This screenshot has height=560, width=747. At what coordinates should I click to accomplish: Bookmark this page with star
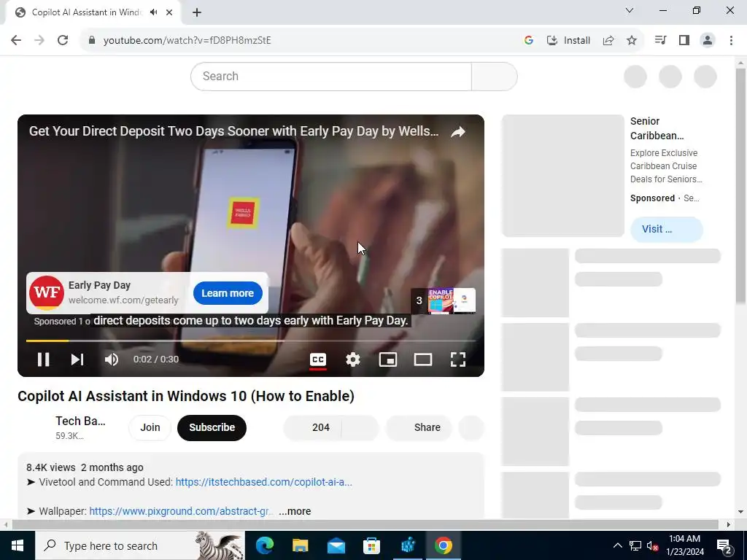pyautogui.click(x=632, y=41)
